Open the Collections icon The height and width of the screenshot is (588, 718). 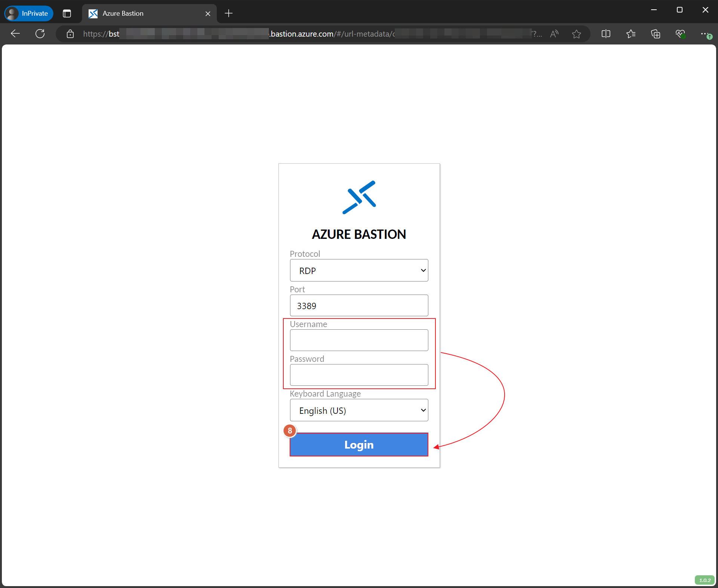[x=656, y=34]
